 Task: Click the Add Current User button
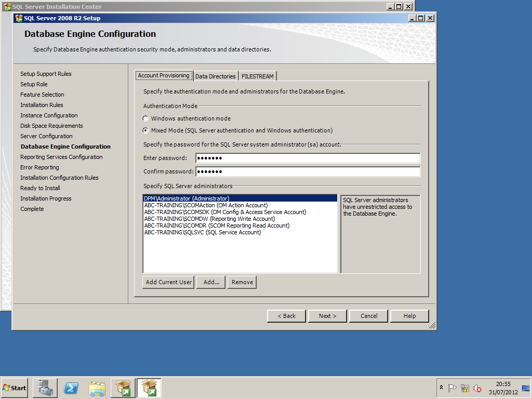pos(169,282)
